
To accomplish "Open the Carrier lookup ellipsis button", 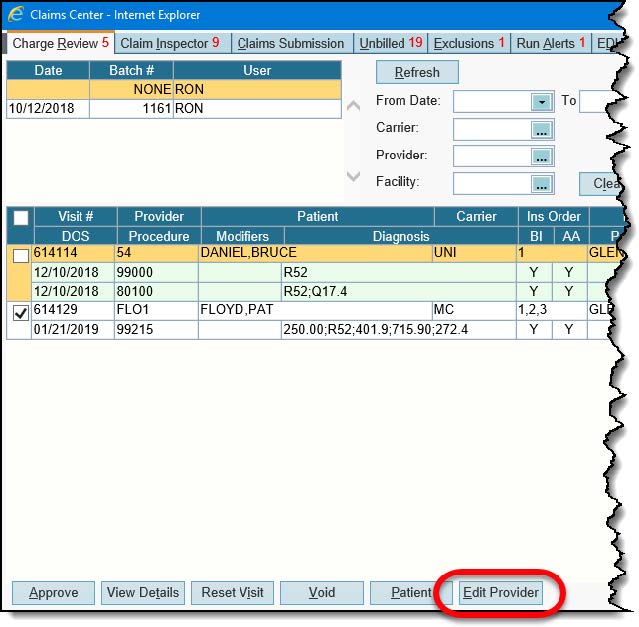I will click(x=542, y=129).
